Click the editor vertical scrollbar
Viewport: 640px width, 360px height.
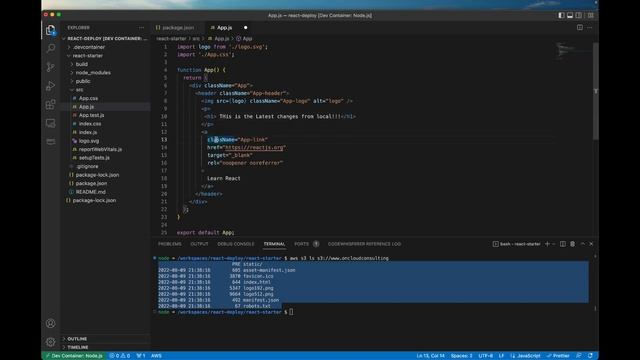(x=596, y=90)
